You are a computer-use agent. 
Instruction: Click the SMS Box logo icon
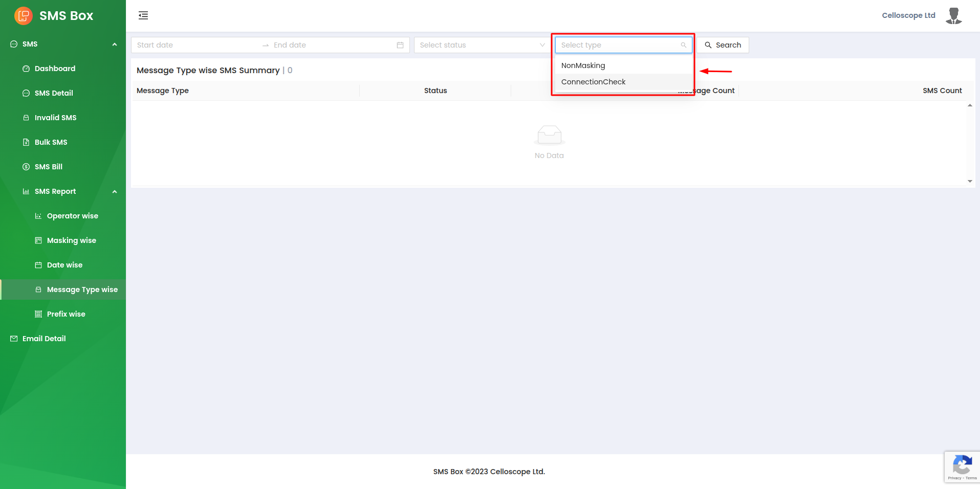click(x=24, y=16)
